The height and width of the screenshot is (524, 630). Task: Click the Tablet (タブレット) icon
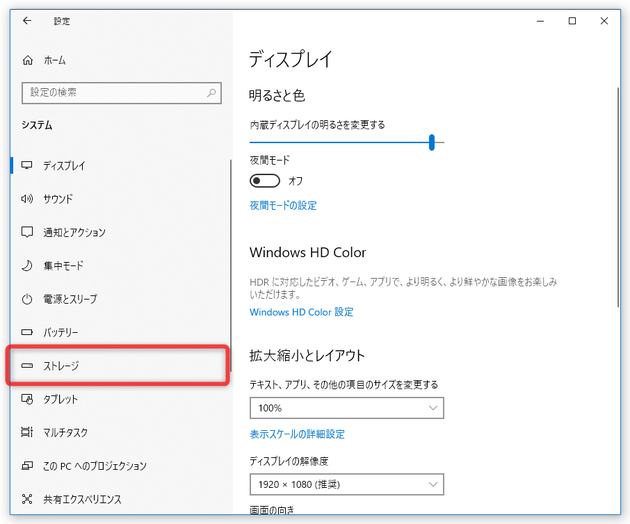point(27,399)
